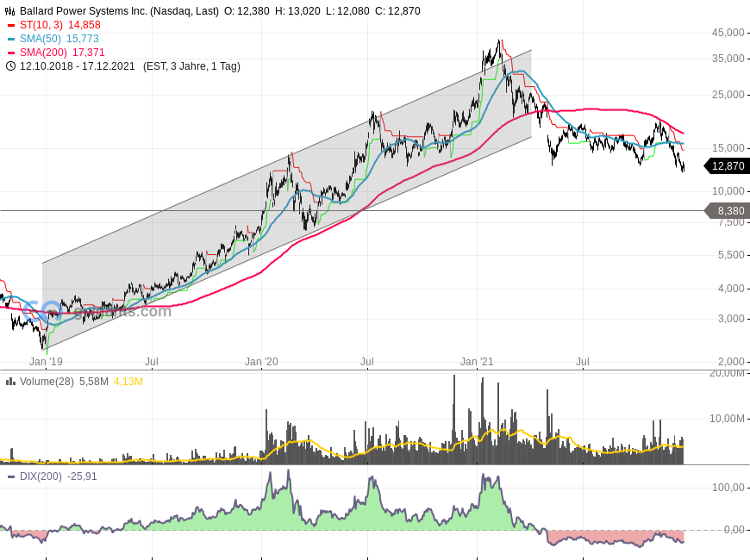Click the 5,500 price axis label

click(731, 255)
